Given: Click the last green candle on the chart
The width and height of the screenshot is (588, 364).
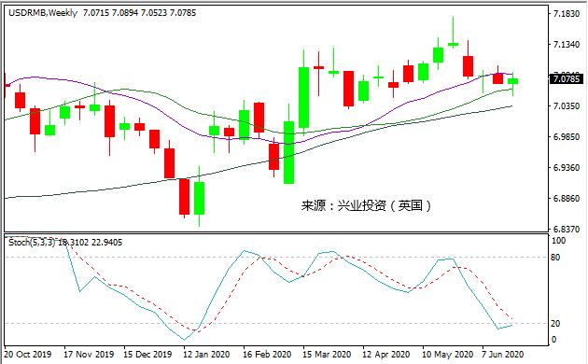Looking at the screenshot, I should point(512,81).
